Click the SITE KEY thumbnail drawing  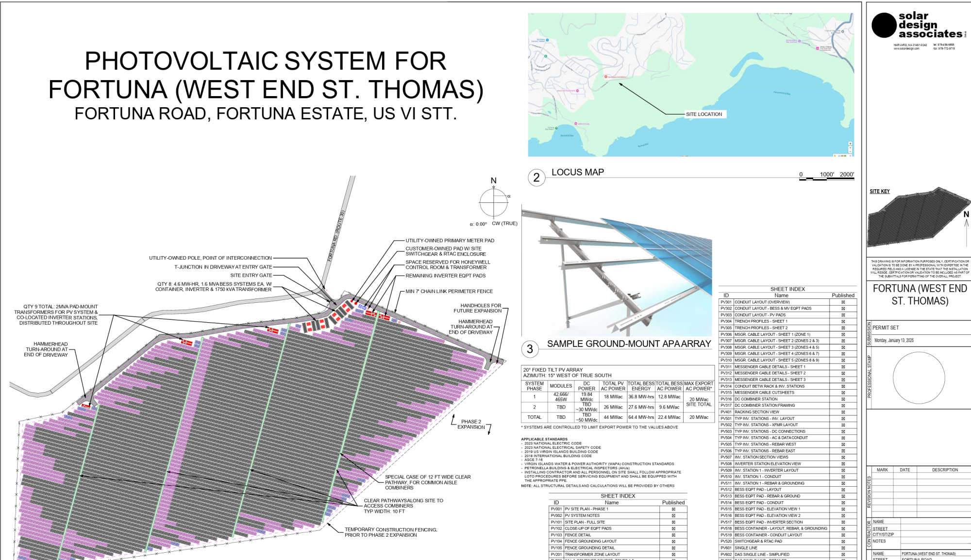(x=915, y=218)
